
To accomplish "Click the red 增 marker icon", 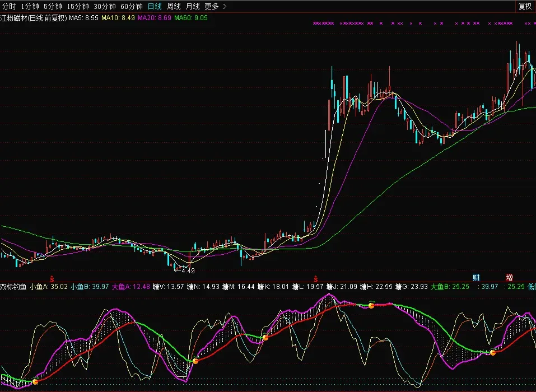I will [509, 277].
